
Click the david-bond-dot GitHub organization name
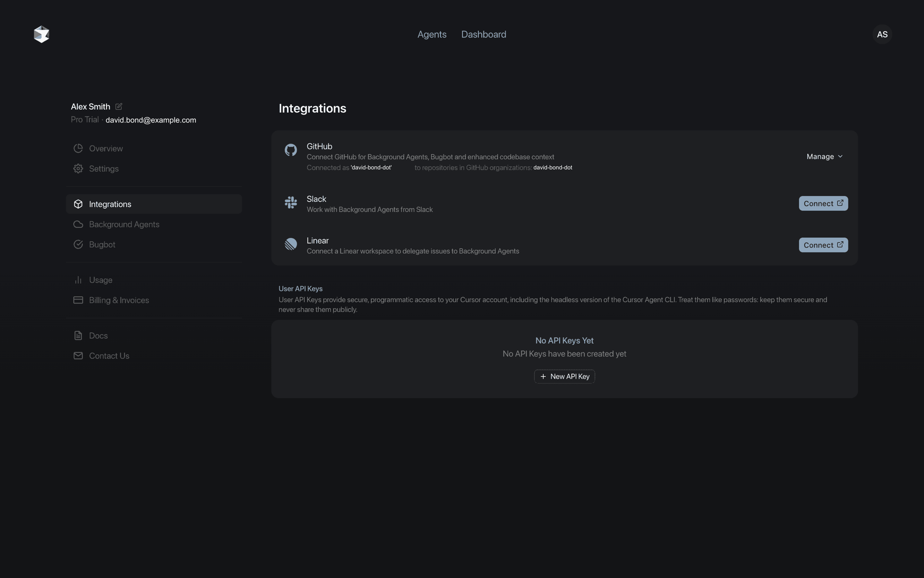(x=552, y=168)
